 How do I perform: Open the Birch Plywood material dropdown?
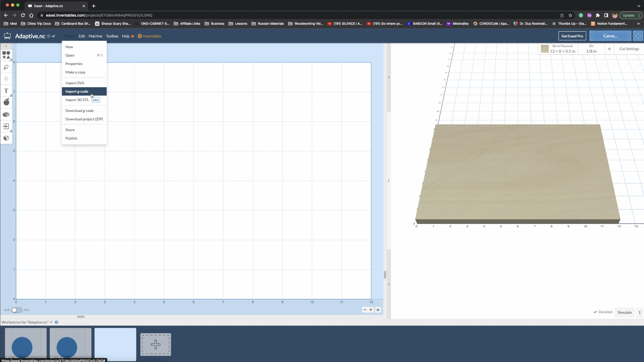pos(562,49)
